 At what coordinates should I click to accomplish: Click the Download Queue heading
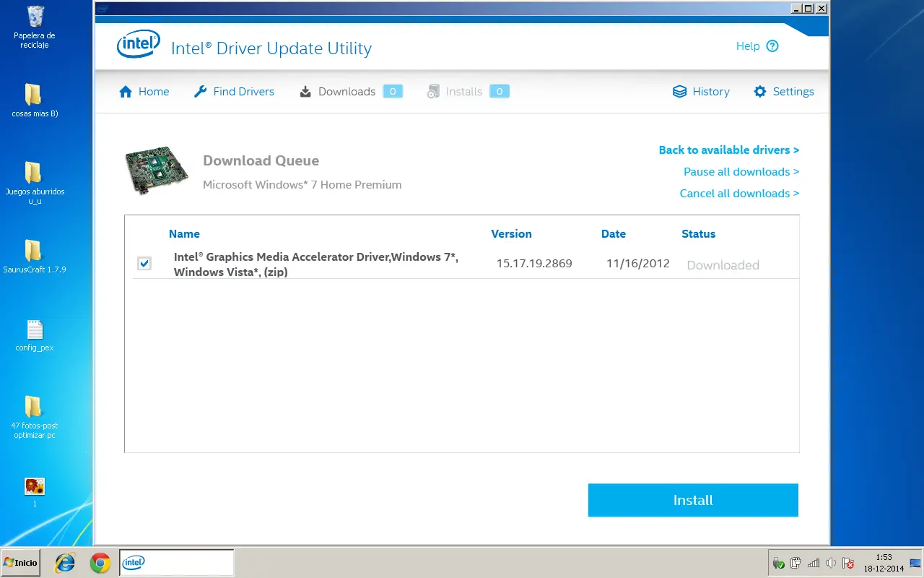coord(261,161)
